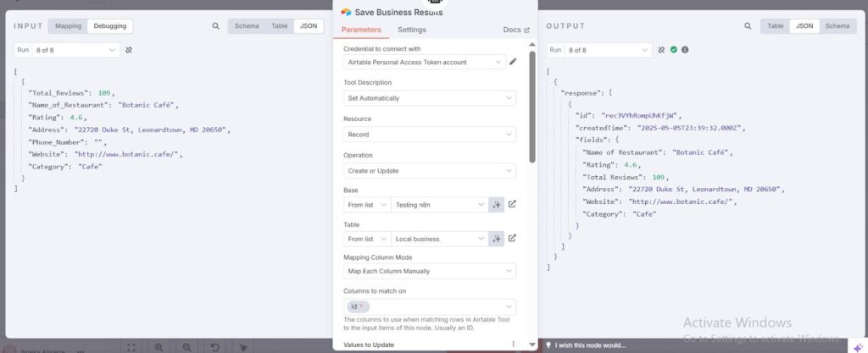Image resolution: width=868 pixels, height=353 pixels.
Task: Open the Docs link
Action: tap(516, 30)
